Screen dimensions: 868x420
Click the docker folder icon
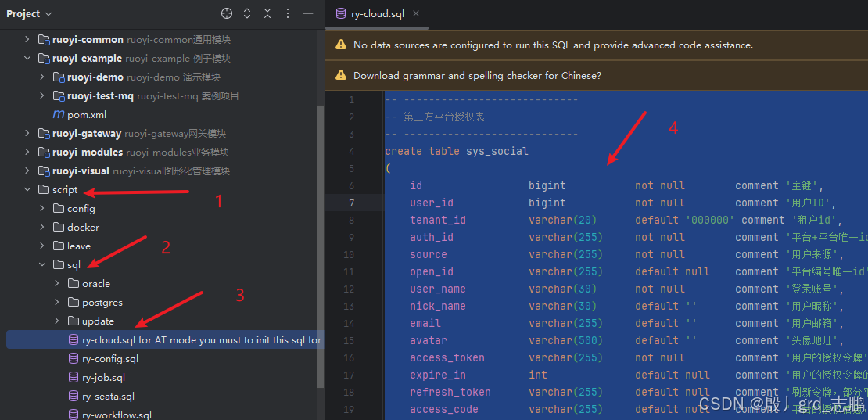click(x=59, y=228)
